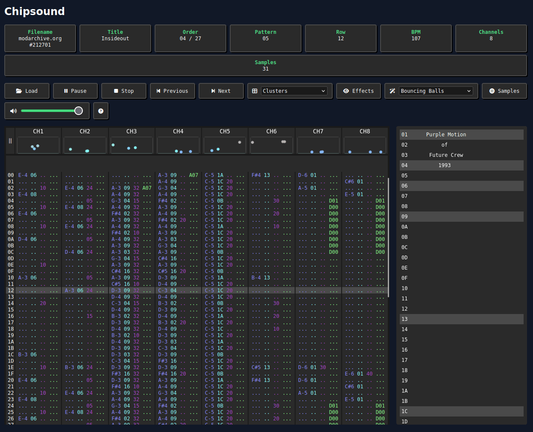Click the wand icon beside Bouncing Balls
Screen dimensions: 533x432
[392, 91]
